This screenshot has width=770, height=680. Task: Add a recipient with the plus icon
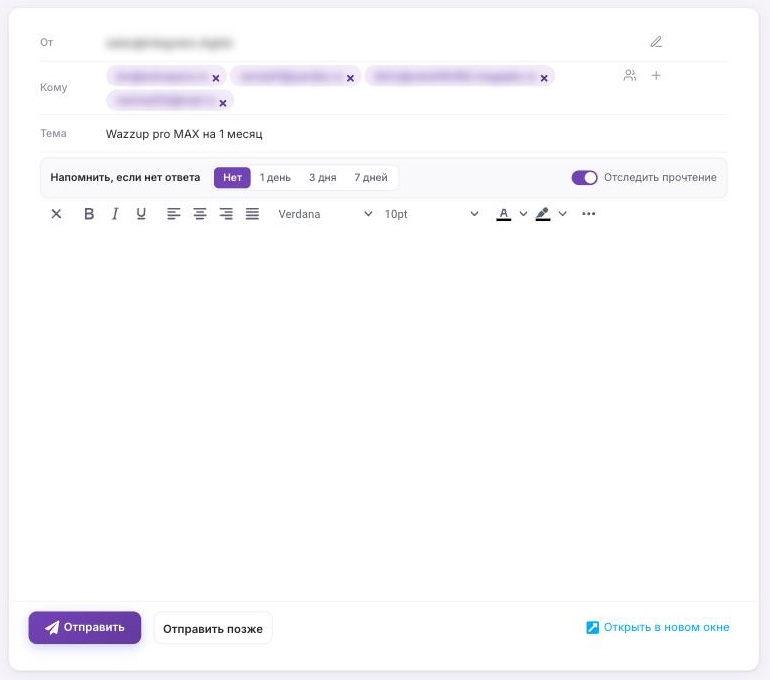coord(656,75)
